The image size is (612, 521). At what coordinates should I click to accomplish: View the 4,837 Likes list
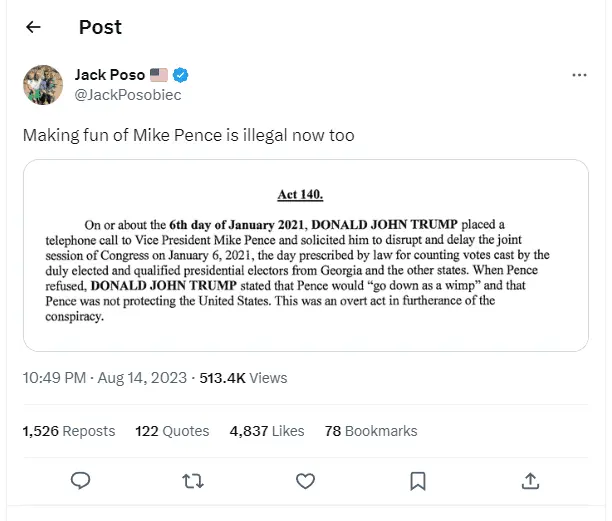(x=266, y=431)
